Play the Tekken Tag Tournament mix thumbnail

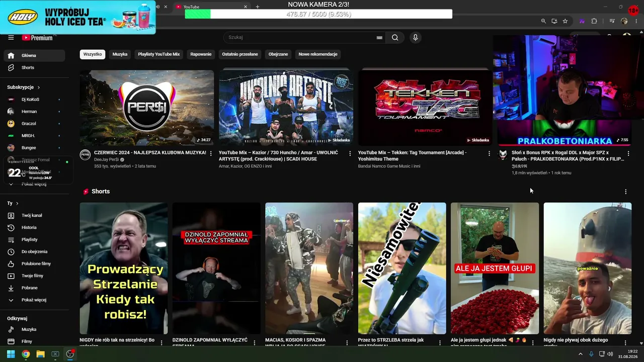pos(425,108)
